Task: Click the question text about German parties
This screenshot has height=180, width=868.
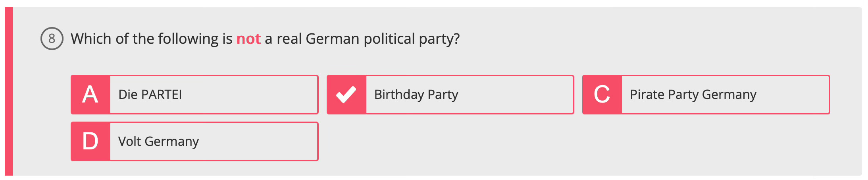Action: click(265, 39)
